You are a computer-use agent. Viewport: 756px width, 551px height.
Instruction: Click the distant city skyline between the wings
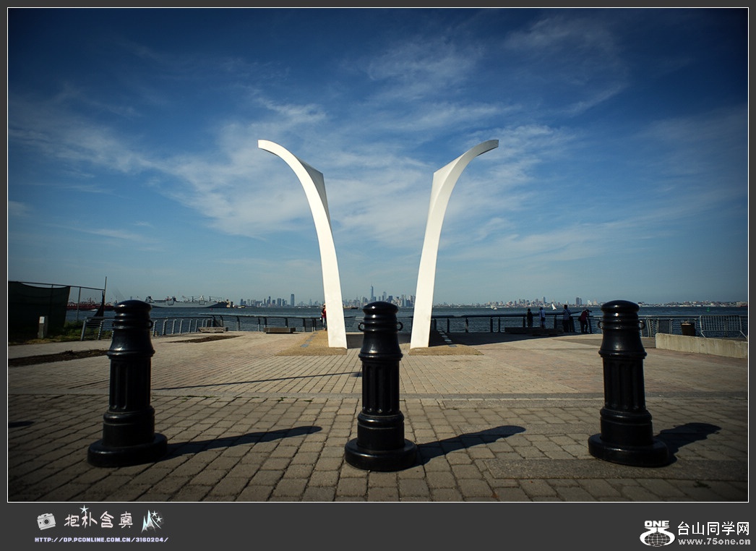377,298
